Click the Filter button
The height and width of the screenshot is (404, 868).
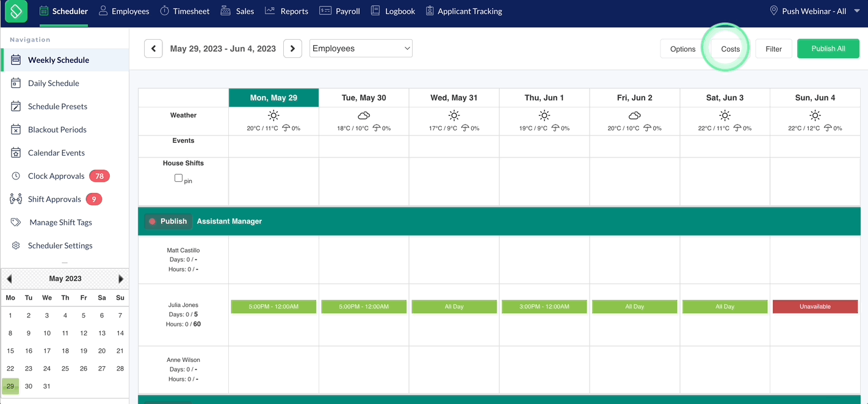[773, 49]
